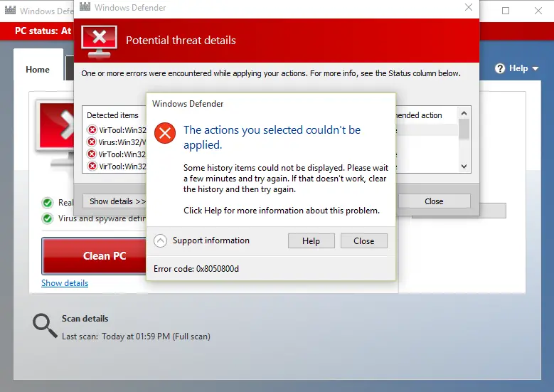The width and height of the screenshot is (554, 392).
Task: Click the red X icon of fourth detected VirTool:Win32 row
Action: click(x=92, y=166)
